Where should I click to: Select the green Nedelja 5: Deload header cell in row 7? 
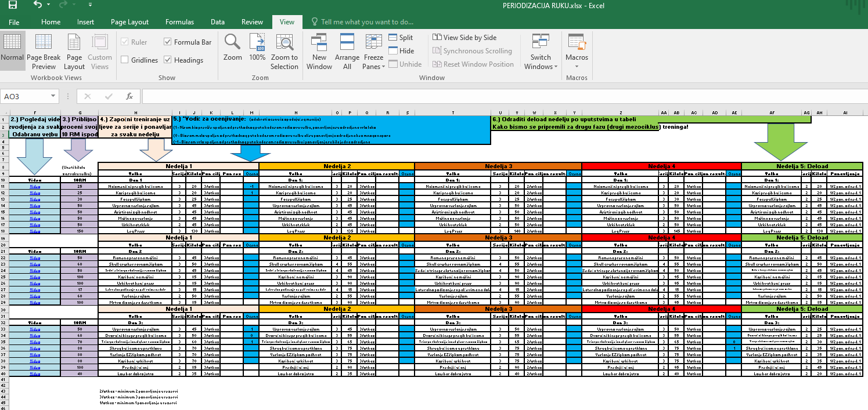click(x=802, y=166)
